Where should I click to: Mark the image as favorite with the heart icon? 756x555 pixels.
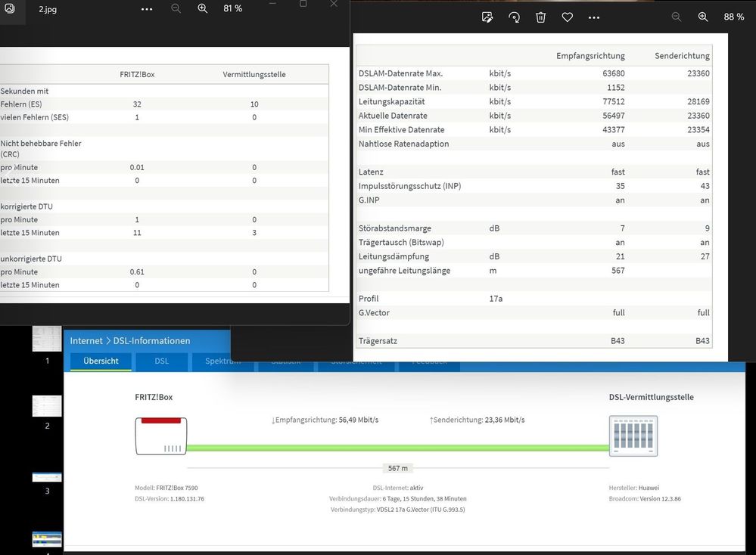567,17
